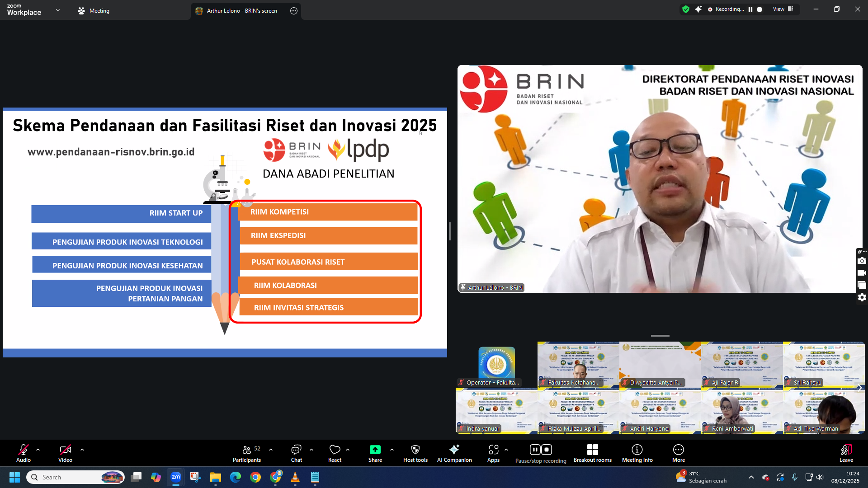The width and height of the screenshot is (868, 488).
Task: Expand video options arrow
Action: [x=82, y=450]
